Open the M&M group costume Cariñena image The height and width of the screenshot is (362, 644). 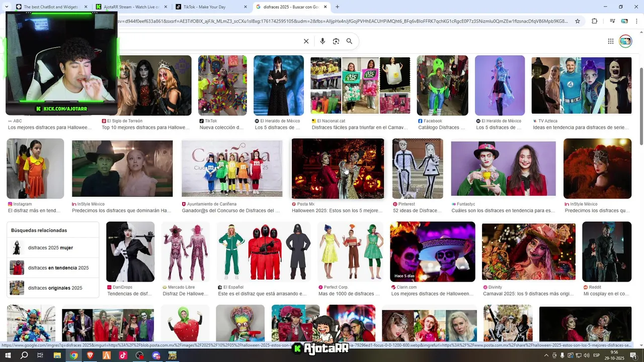(232, 168)
